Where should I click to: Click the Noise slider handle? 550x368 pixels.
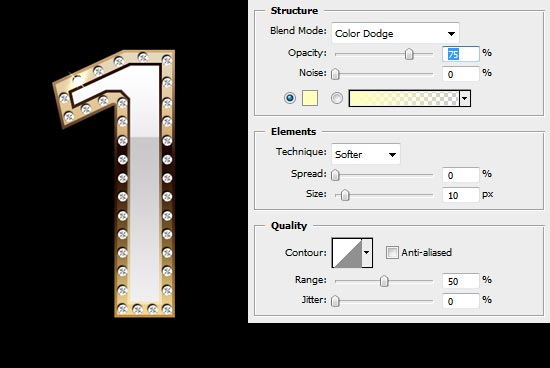point(335,74)
